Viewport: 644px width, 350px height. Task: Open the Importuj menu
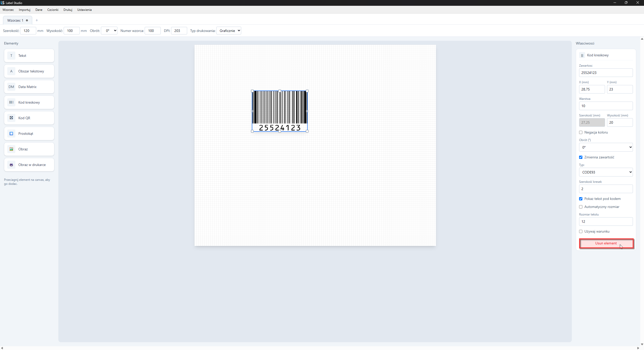point(25,10)
